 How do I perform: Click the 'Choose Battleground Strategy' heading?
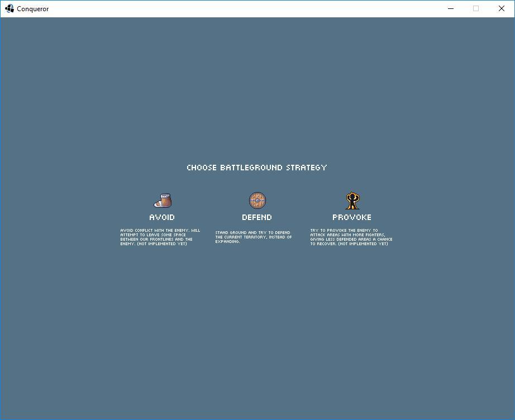click(x=257, y=168)
